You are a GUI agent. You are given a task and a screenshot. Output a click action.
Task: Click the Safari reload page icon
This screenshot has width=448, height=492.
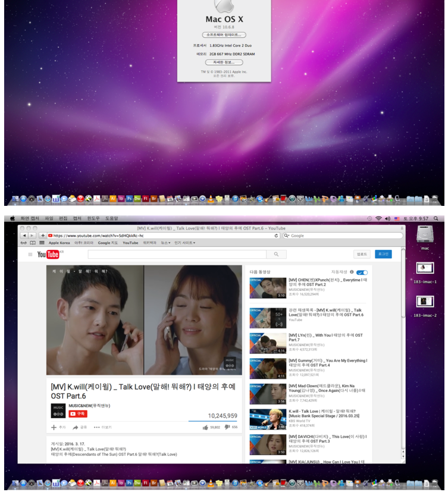pos(277,236)
